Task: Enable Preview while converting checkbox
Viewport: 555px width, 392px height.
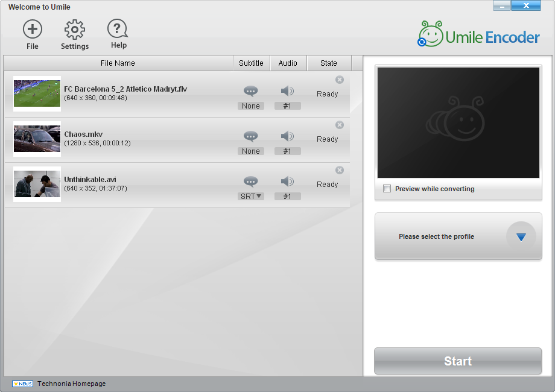Action: pyautogui.click(x=387, y=189)
